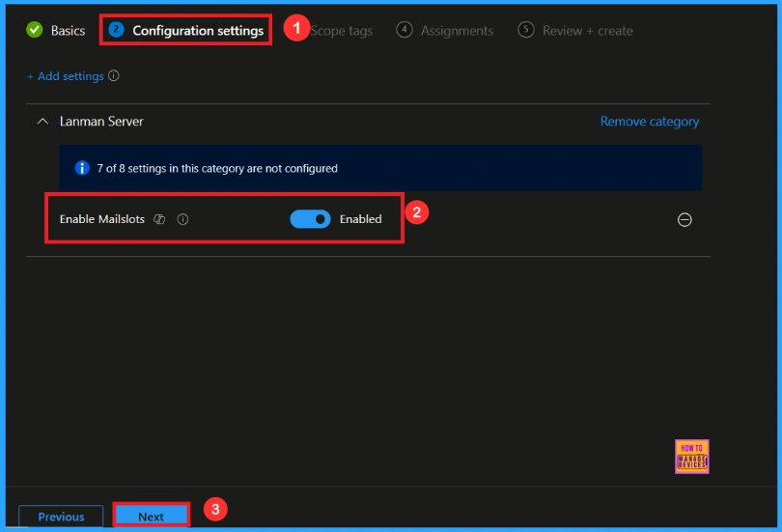The width and height of the screenshot is (782, 532).
Task: Switch to the Configuration settings tab
Action: (197, 31)
